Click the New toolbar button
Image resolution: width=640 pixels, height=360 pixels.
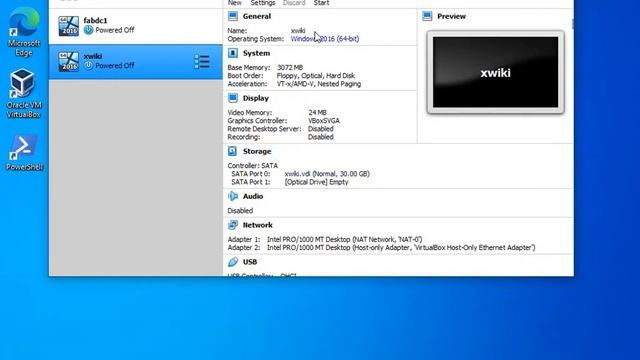click(235, 3)
